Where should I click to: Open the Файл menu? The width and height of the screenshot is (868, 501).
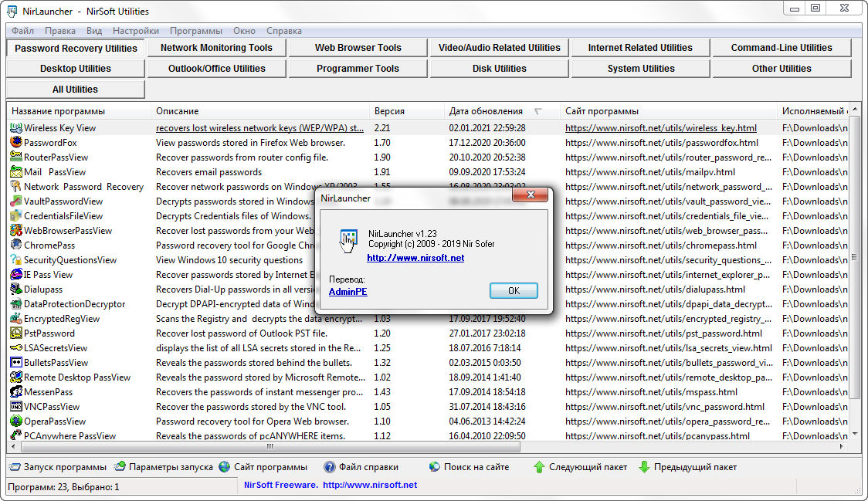pos(22,31)
